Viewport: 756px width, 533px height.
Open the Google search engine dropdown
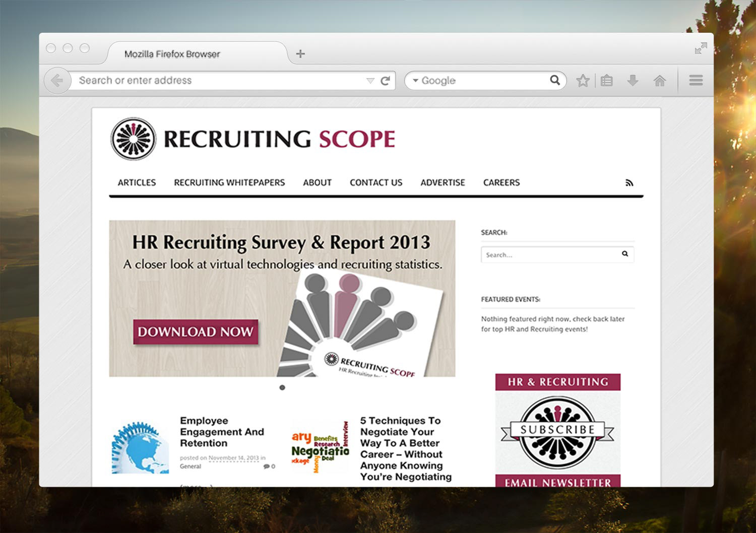pos(416,81)
